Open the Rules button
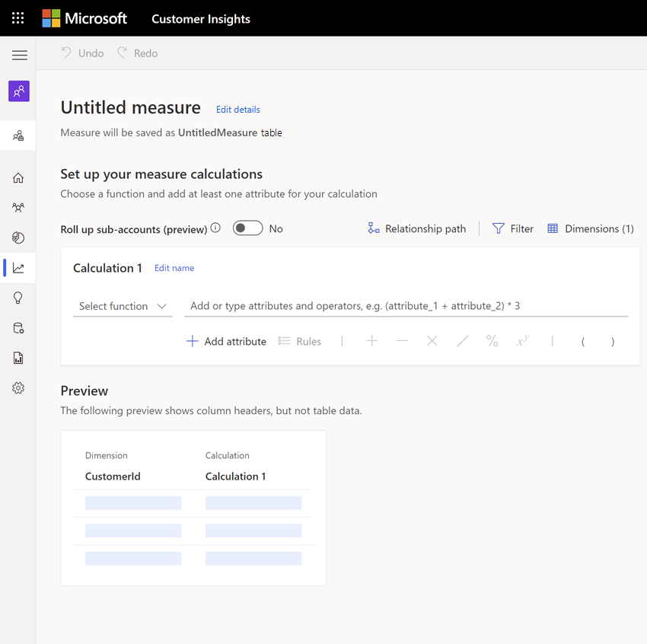 300,341
